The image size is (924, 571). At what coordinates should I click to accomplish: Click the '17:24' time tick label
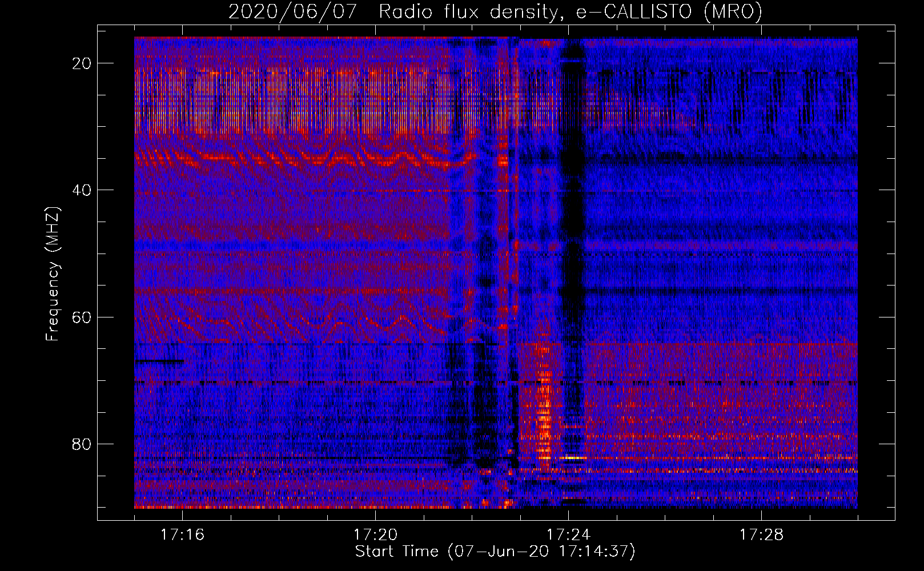568,535
